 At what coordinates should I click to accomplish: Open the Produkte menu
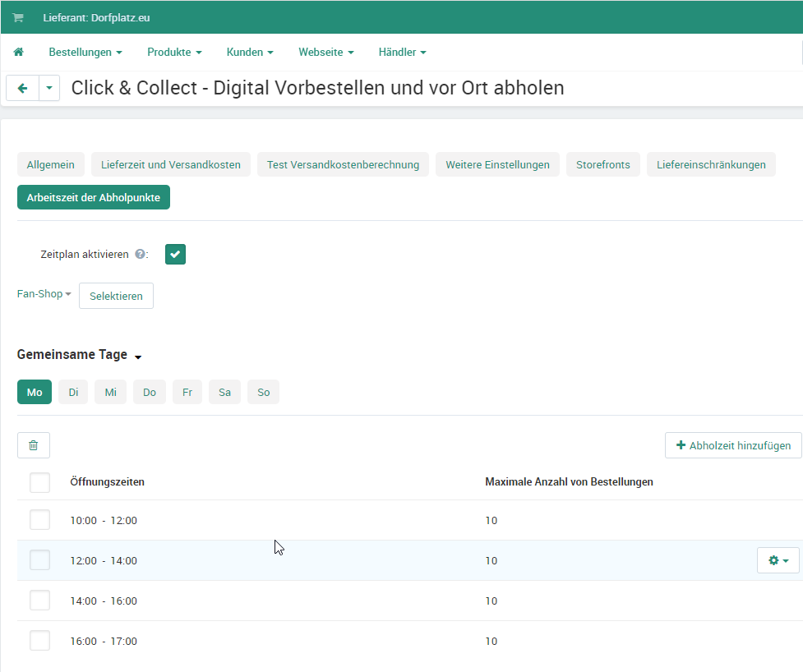pos(174,53)
